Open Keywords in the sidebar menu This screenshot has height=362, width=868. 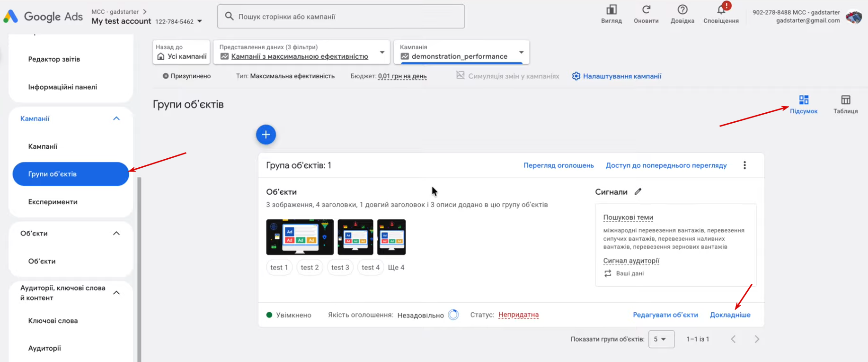point(53,321)
